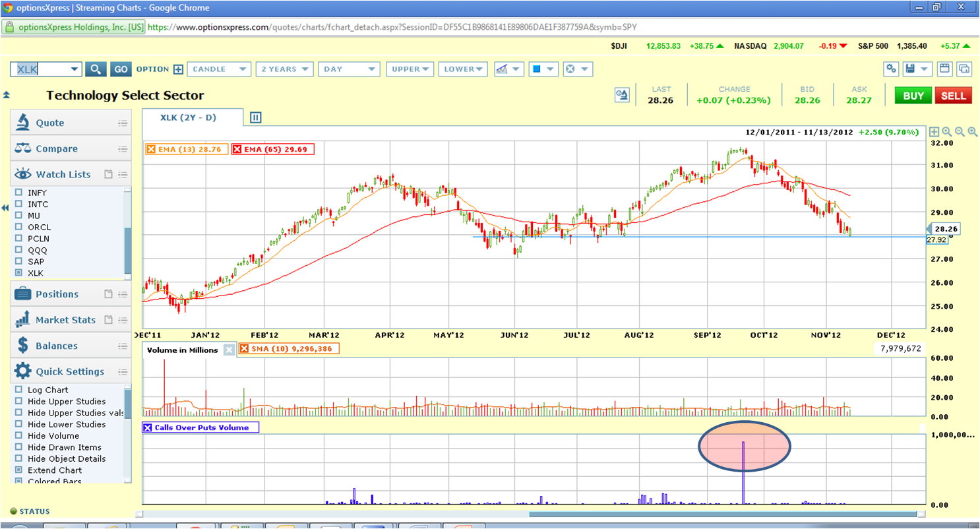Click the symbol search magnifier button

96,69
